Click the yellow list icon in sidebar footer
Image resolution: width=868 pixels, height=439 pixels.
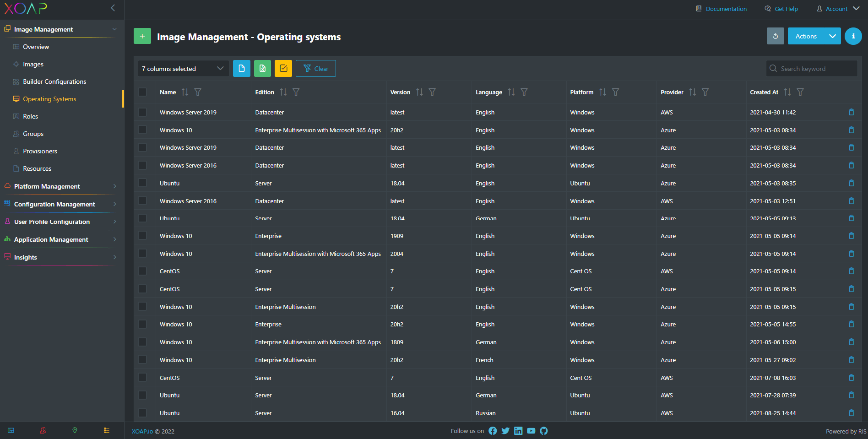click(x=107, y=430)
